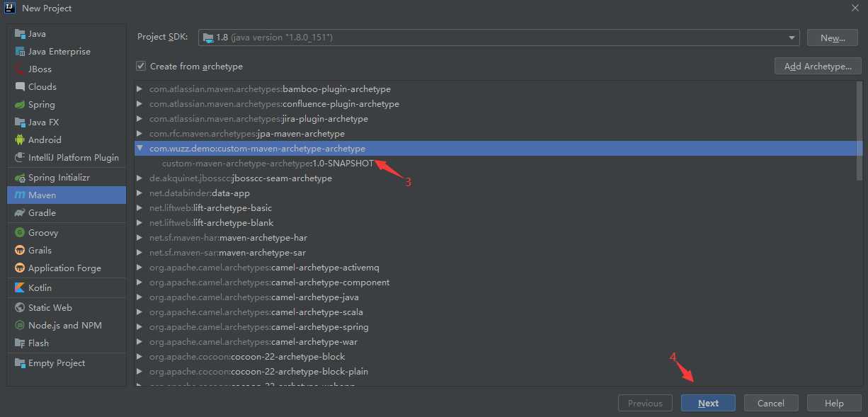
Task: Choose Gradle project type
Action: (67, 213)
